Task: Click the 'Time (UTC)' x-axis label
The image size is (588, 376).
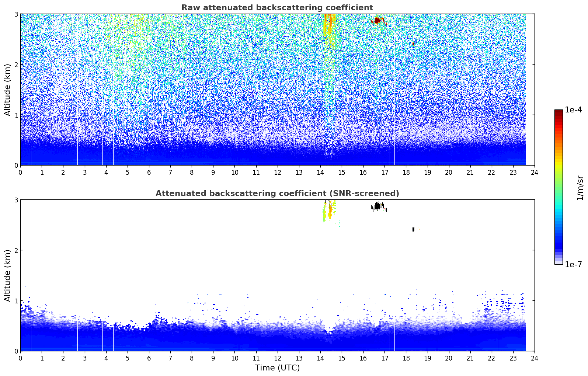Action: pyautogui.click(x=277, y=368)
